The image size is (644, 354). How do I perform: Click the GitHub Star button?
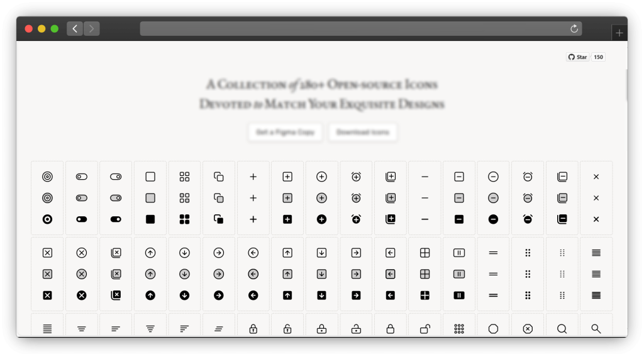click(x=577, y=57)
